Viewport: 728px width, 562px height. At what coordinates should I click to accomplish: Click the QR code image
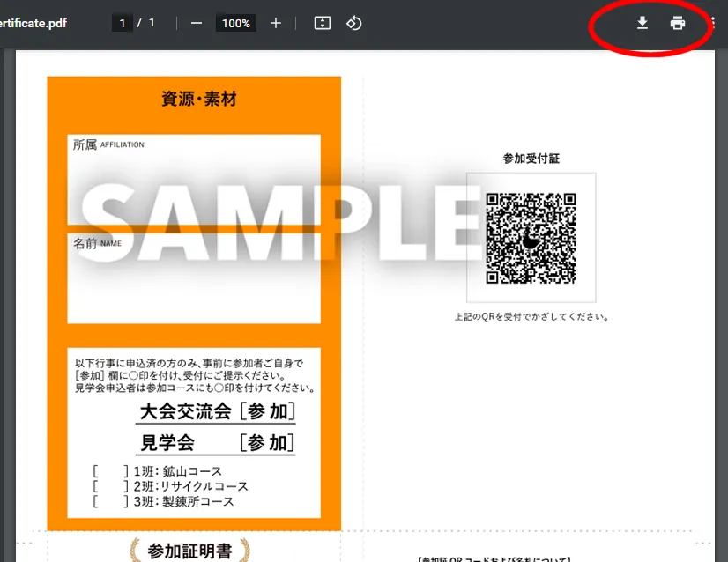tap(531, 238)
